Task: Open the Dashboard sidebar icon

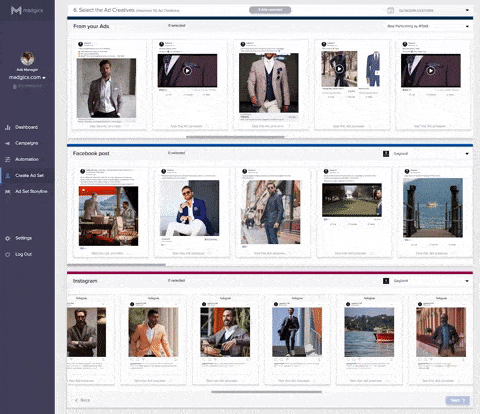Action: pos(8,127)
